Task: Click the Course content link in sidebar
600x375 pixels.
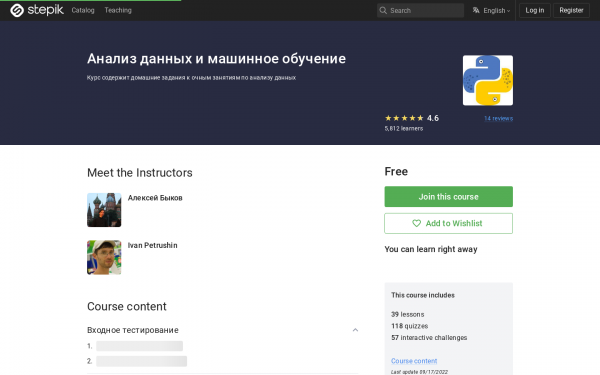Action: click(x=414, y=361)
